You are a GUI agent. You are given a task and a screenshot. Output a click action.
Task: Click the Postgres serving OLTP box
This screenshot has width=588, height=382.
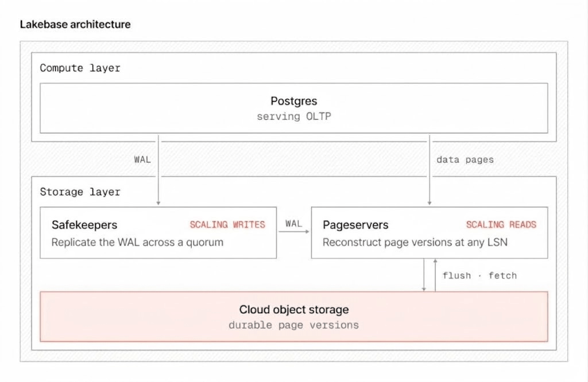293,108
